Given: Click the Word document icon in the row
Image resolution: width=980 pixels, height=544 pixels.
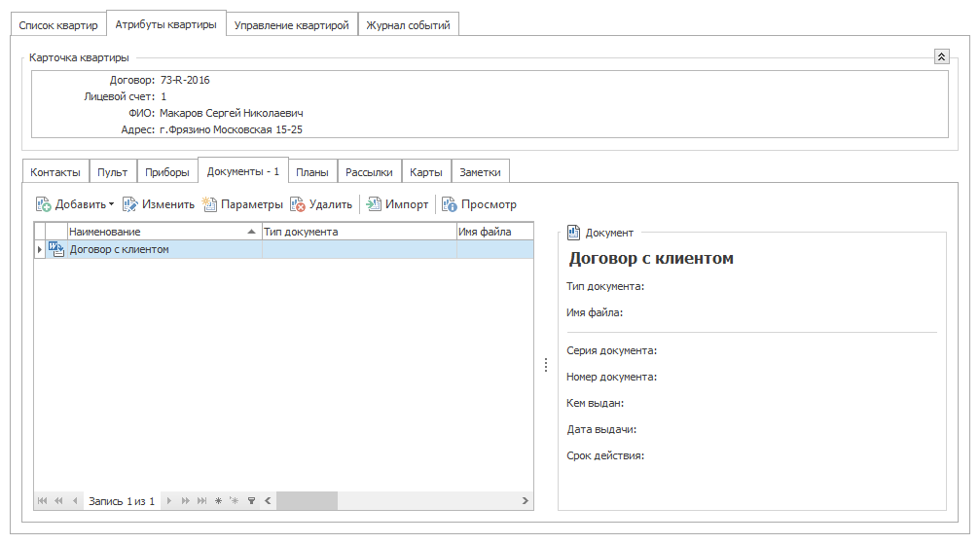Looking at the screenshot, I should tap(56, 249).
